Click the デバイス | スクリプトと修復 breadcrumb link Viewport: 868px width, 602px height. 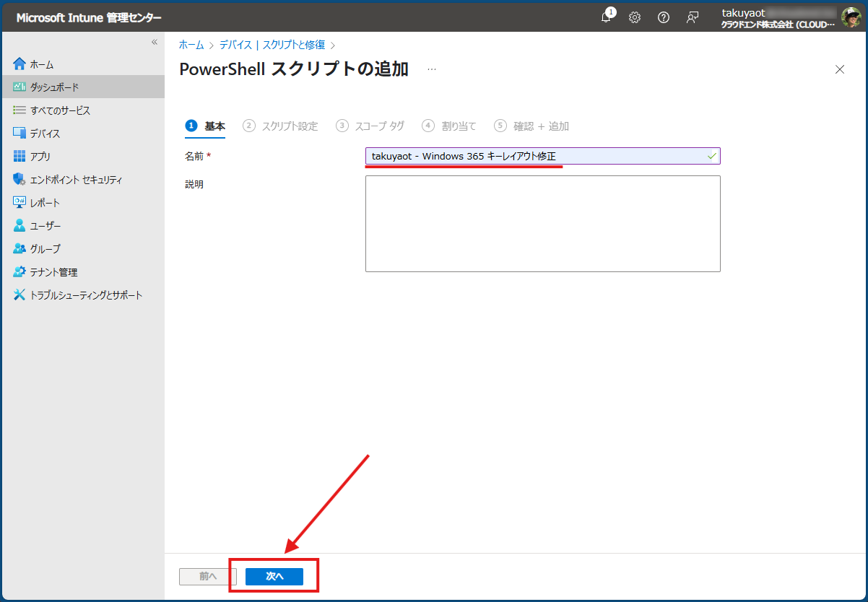(272, 45)
